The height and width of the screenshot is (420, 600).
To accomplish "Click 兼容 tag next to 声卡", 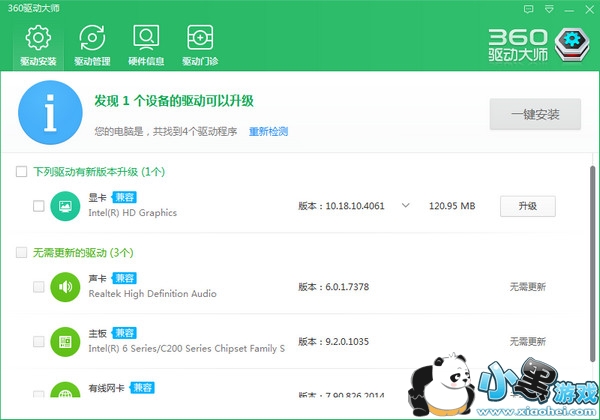I will (x=124, y=278).
